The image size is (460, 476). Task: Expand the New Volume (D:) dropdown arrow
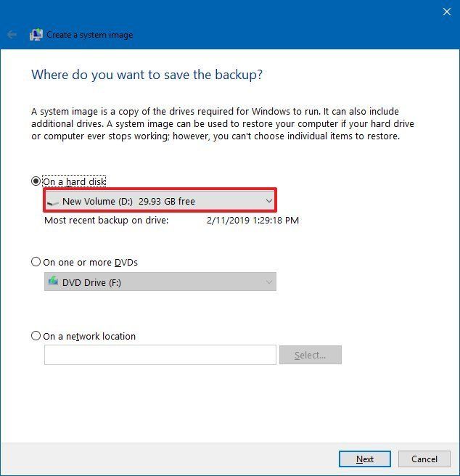click(268, 201)
